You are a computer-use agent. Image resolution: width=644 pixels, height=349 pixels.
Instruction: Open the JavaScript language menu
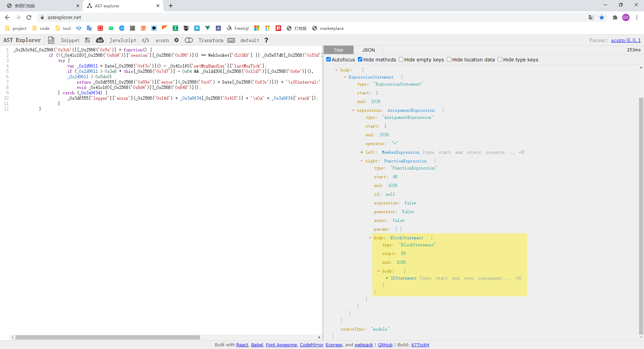tap(123, 40)
